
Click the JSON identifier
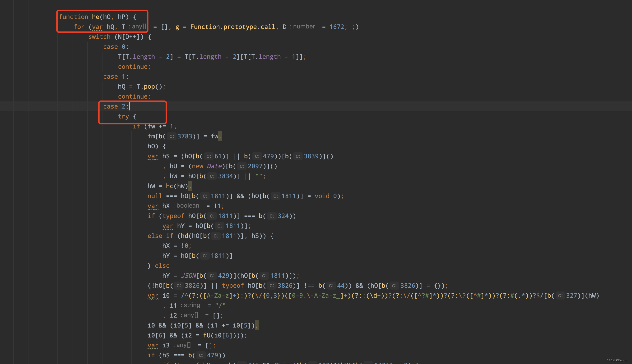tap(188, 276)
